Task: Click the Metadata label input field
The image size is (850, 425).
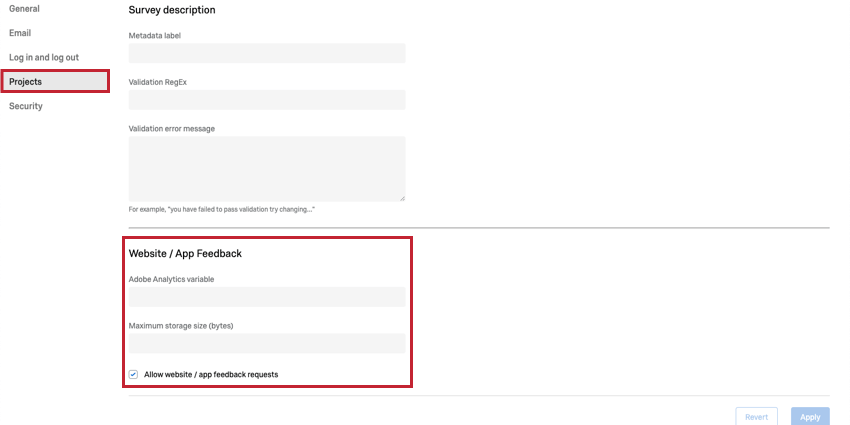Action: click(x=267, y=53)
